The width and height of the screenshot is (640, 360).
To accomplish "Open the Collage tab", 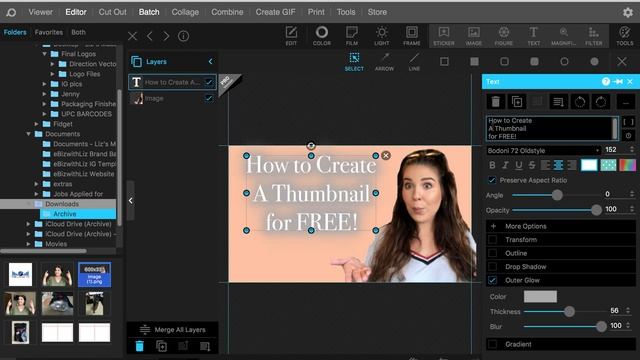I will pyautogui.click(x=185, y=12).
